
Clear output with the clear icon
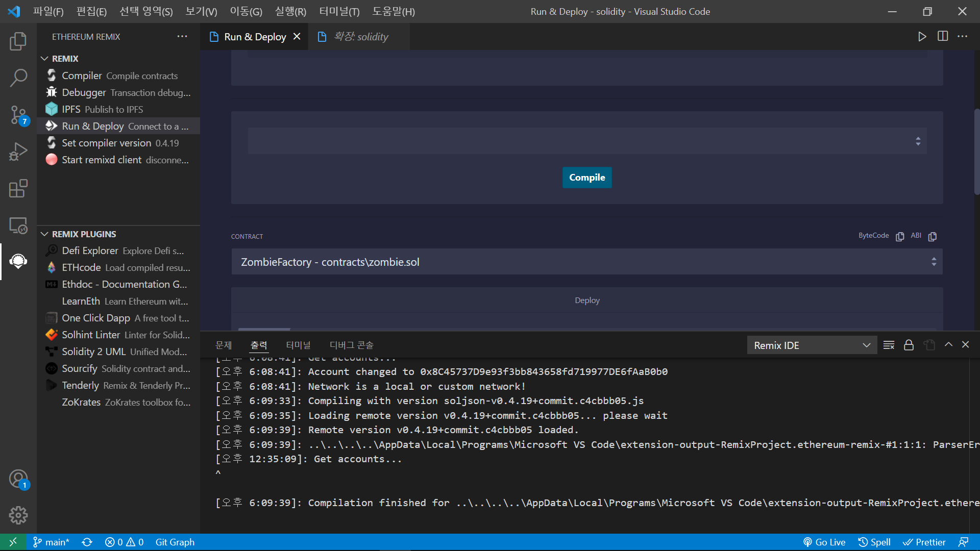(x=889, y=345)
